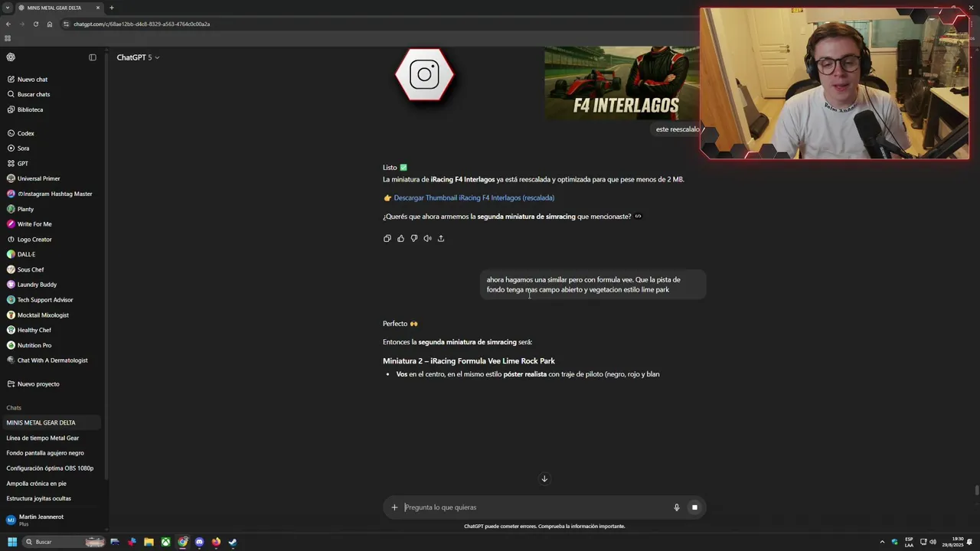The image size is (980, 551).
Task: Open MINIS METAL GEAR DELTA chat
Action: (51, 422)
